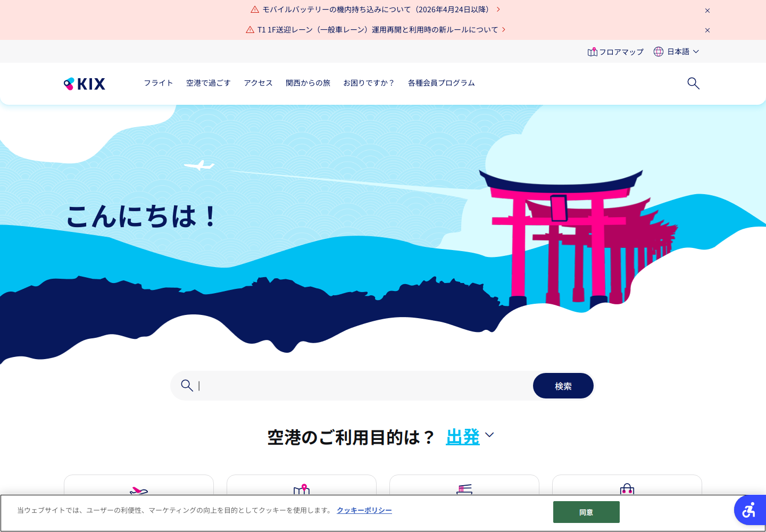Viewport: 766px width, 532px height.
Task: Click the globe language icon
Action: pyautogui.click(x=659, y=52)
